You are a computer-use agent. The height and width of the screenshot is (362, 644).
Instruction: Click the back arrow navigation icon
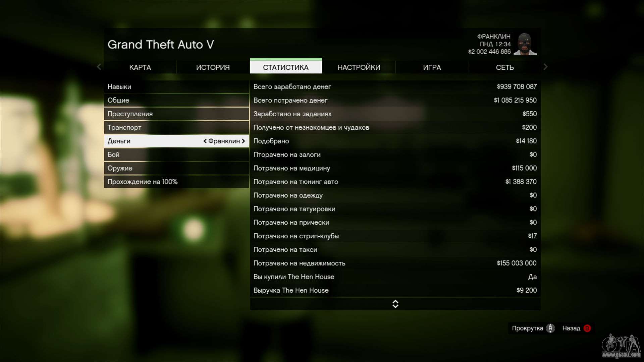coord(99,67)
